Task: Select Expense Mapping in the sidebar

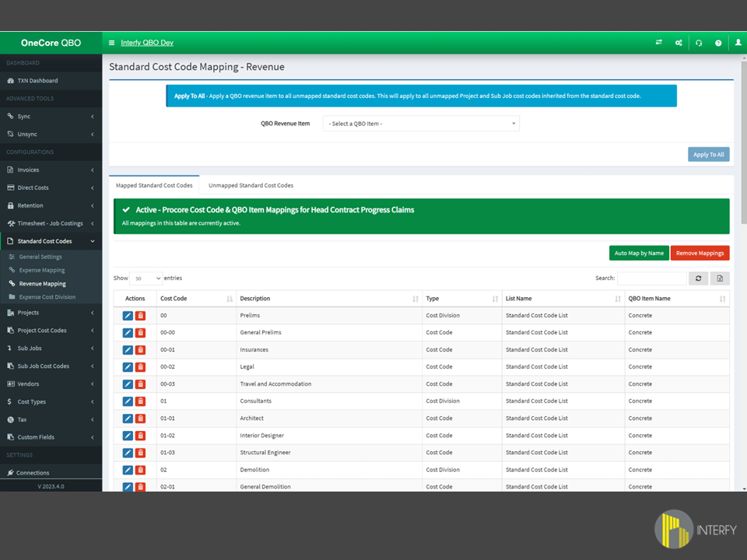Action: (x=42, y=270)
